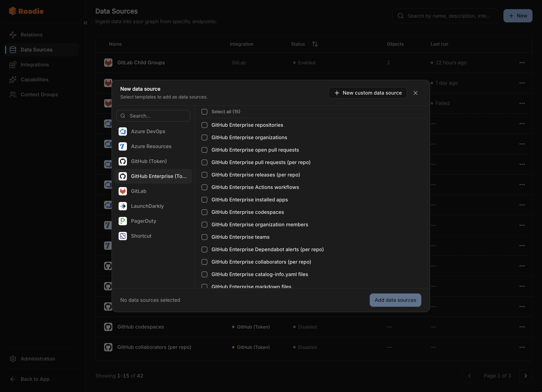Check the Select all (15) checkbox
The height and width of the screenshot is (392, 542).
pyautogui.click(x=204, y=112)
